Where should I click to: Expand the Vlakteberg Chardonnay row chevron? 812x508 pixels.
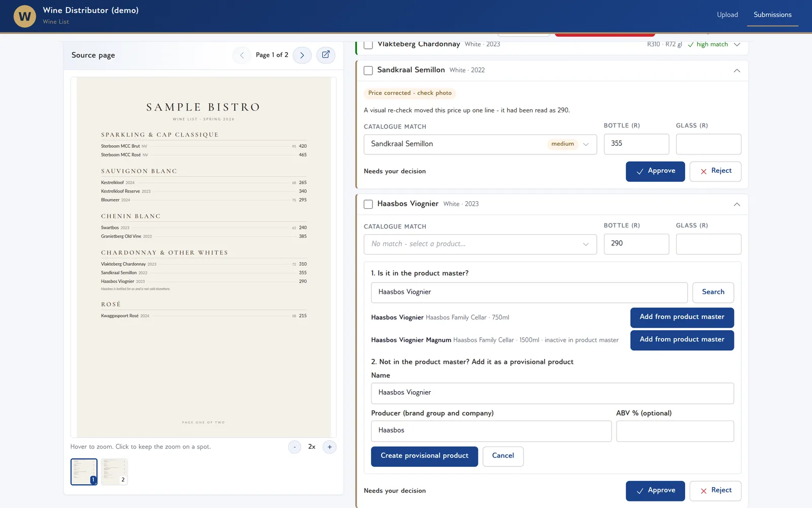coord(737,45)
